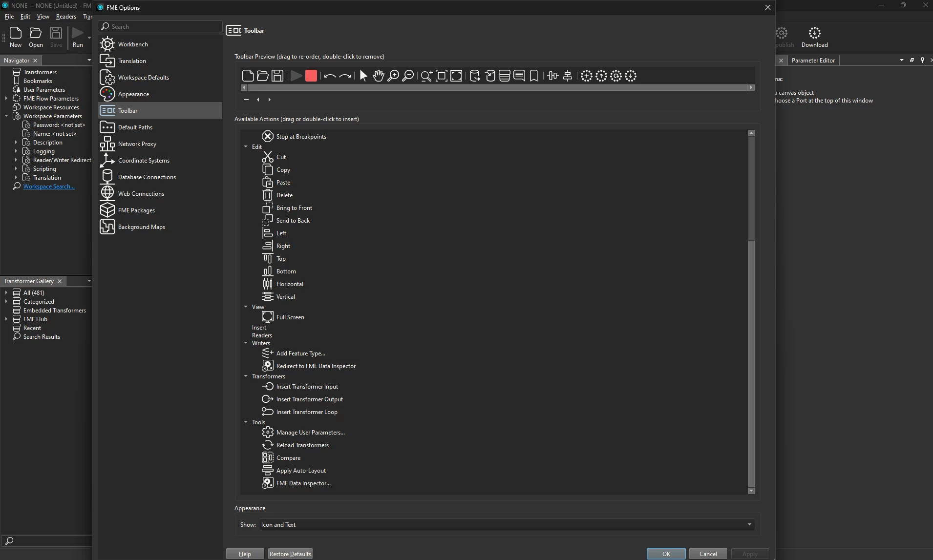Image resolution: width=933 pixels, height=560 pixels.
Task: Click the Stop at Breakpoints icon
Action: 267,137
